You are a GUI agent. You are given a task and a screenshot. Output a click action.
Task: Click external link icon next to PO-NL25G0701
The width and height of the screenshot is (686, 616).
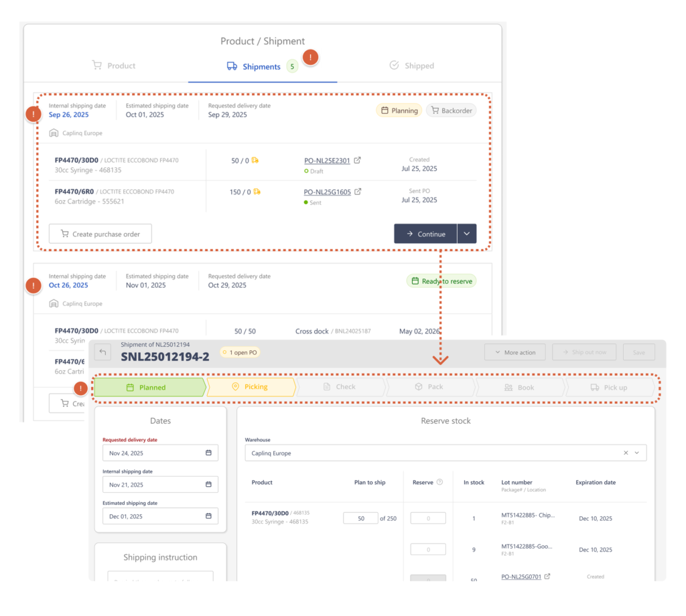547,576
